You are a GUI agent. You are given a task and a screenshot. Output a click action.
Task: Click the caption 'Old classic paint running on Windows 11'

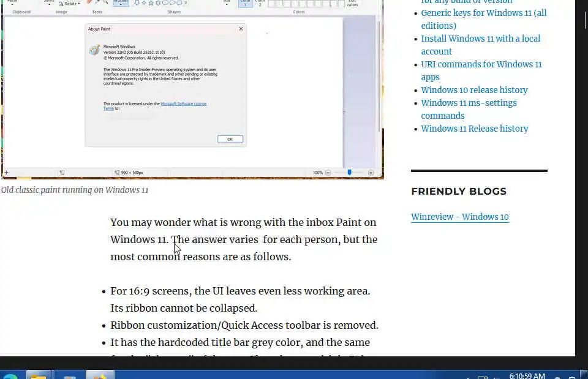[75, 190]
